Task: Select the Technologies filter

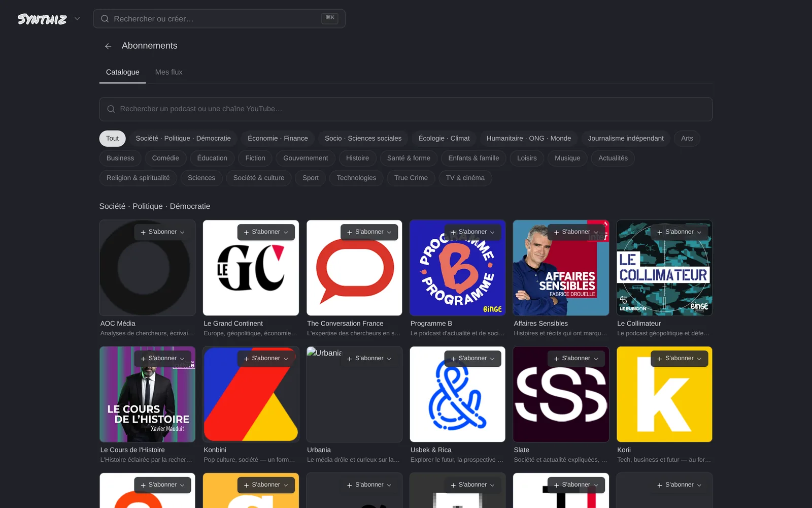Action: coord(356,178)
